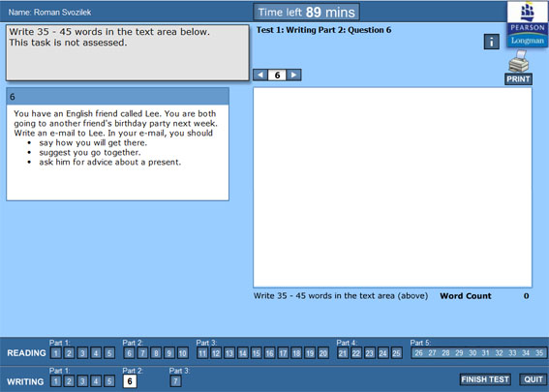
Task: Click the FINISH TEST button
Action: 485,379
